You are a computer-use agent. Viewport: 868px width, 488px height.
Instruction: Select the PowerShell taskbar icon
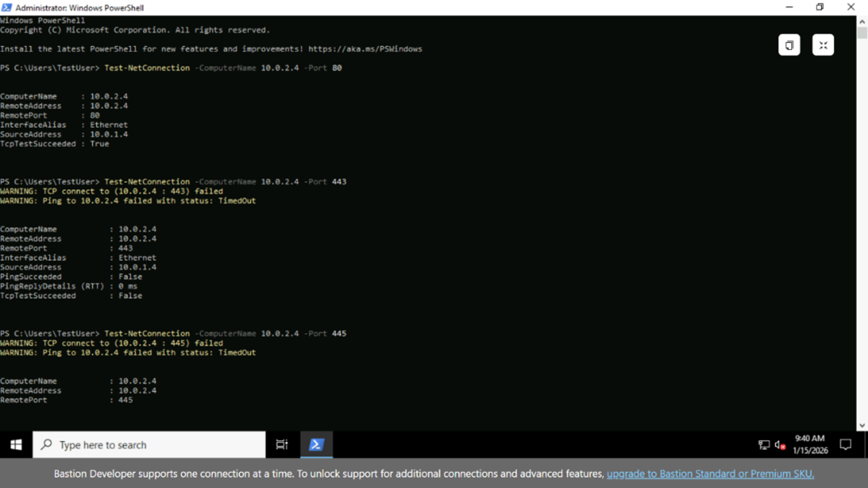coord(316,444)
